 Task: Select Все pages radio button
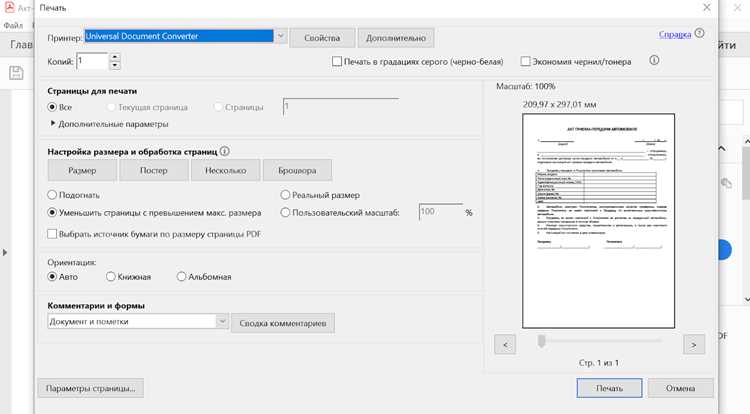coord(52,107)
